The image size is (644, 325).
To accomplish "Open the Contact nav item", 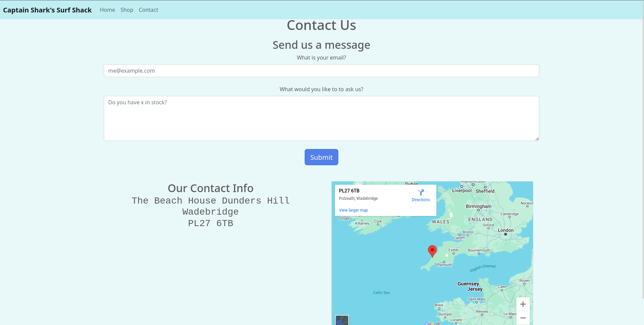I will tap(148, 10).
